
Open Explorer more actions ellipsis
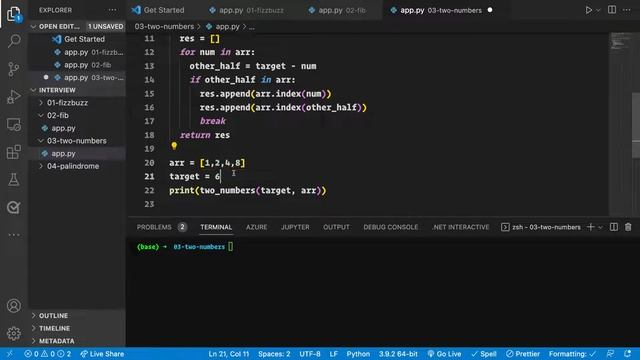tap(113, 10)
